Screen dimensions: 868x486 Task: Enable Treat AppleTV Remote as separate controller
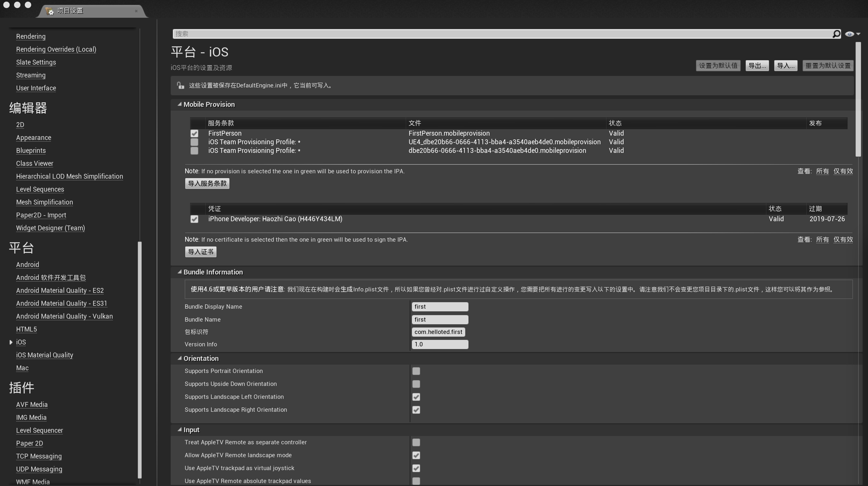[416, 443]
